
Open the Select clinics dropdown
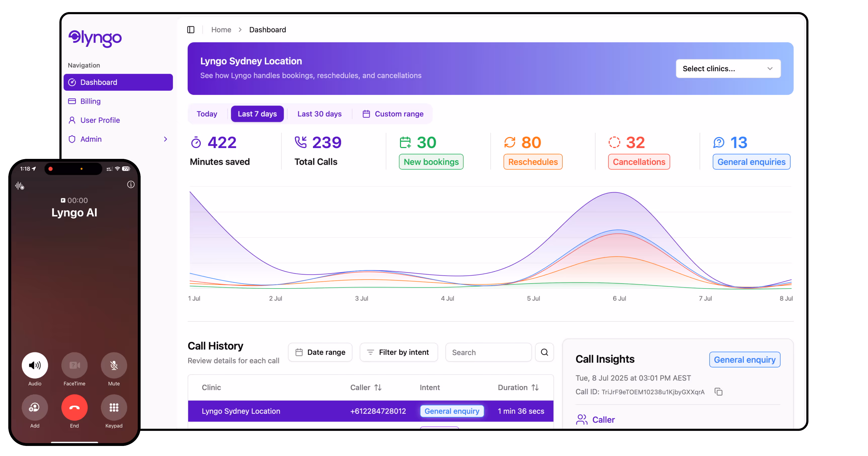[728, 68]
